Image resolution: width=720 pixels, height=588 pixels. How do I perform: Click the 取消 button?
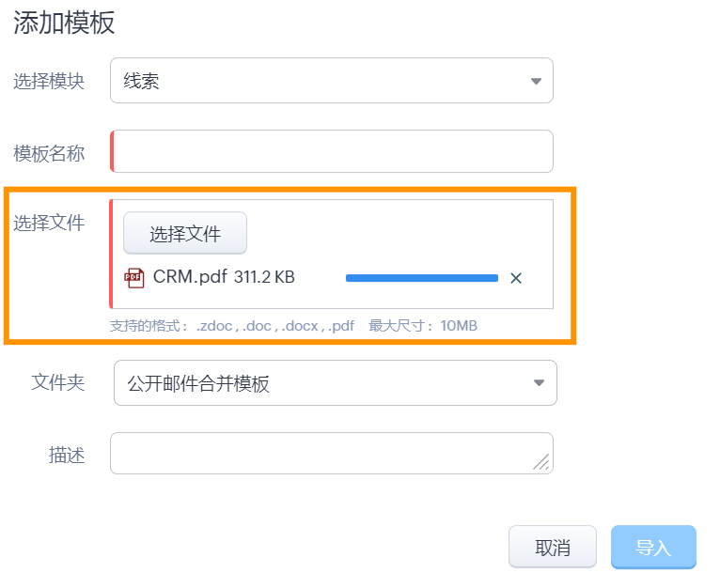click(x=553, y=548)
